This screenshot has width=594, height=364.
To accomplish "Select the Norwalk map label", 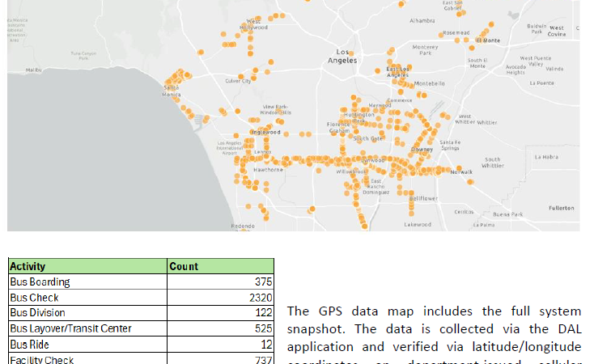I will coord(461,171).
